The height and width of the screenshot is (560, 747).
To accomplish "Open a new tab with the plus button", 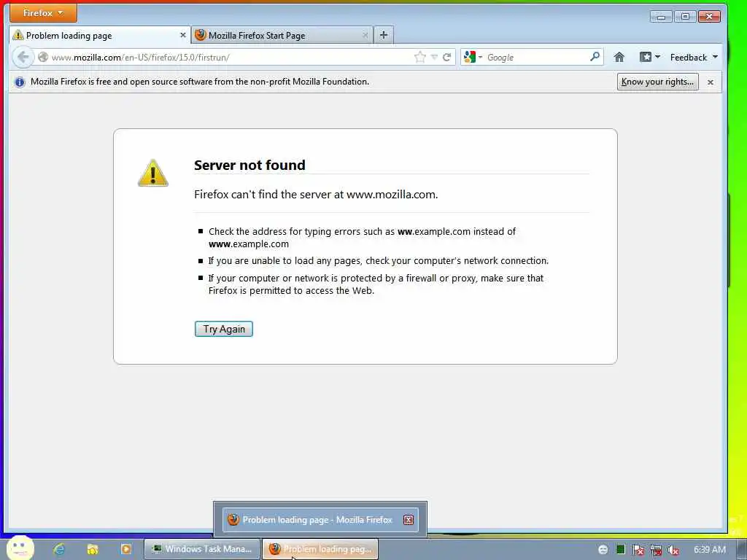I will (x=384, y=35).
